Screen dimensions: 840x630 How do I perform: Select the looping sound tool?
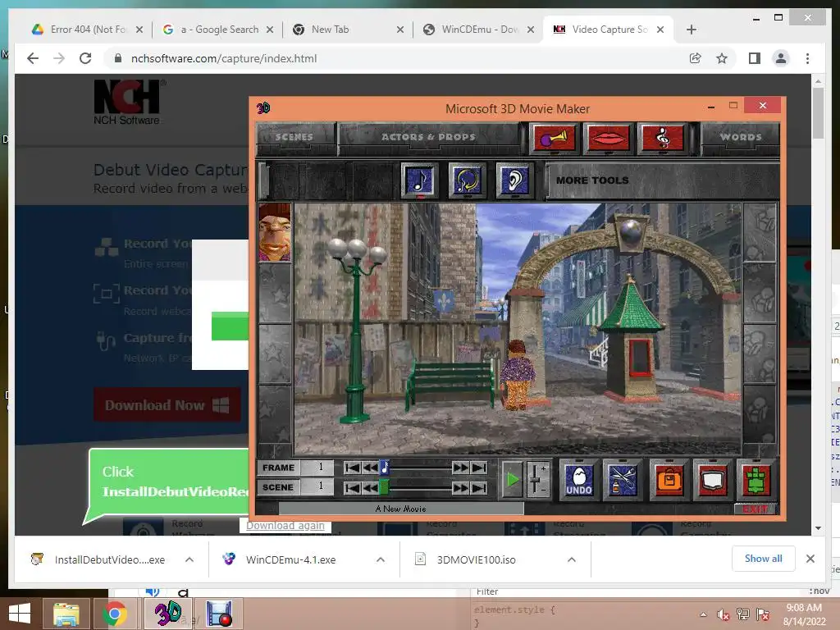[467, 180]
